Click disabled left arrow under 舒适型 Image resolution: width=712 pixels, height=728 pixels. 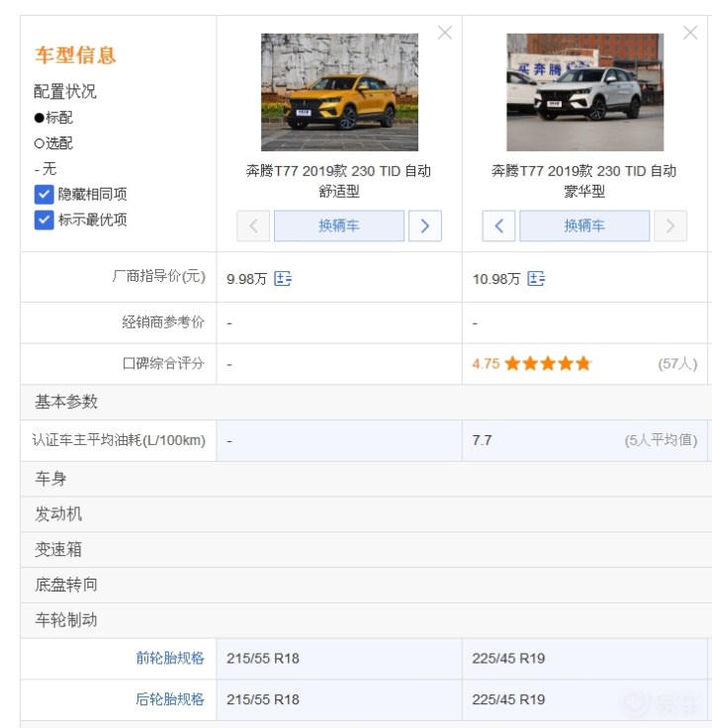click(253, 227)
